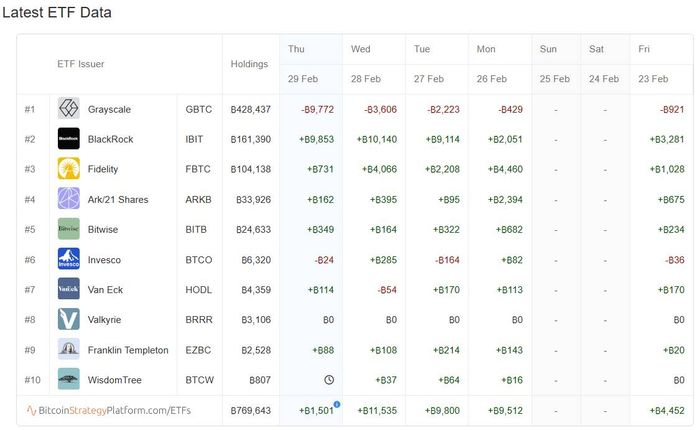Viewport: 700px width, 430px height.
Task: Click Invesco Tuesday outflow -B164
Action: pyautogui.click(x=447, y=260)
